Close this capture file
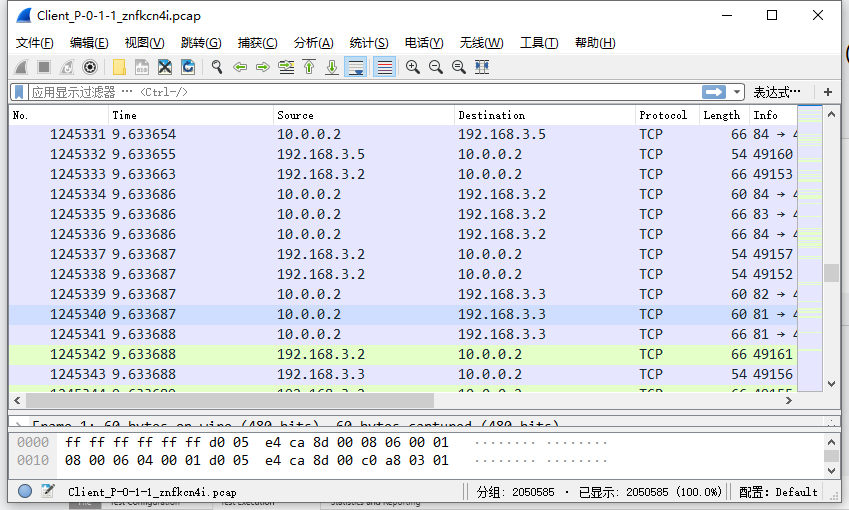 [x=165, y=67]
